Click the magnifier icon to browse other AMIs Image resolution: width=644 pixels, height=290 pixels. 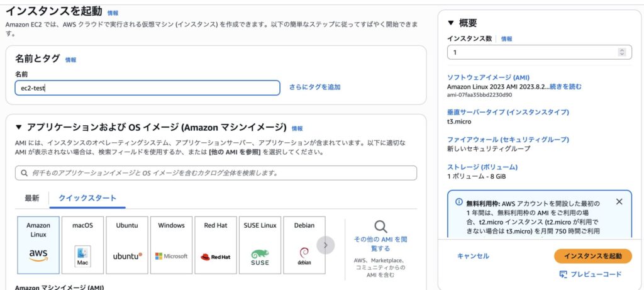[380, 226]
